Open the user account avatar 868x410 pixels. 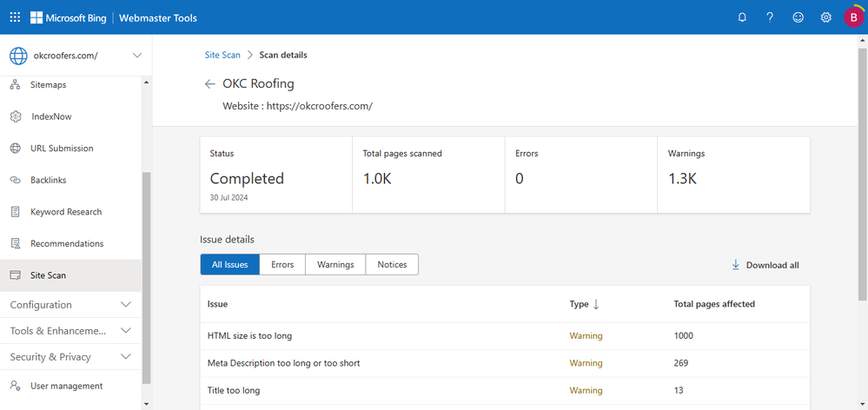tap(853, 17)
